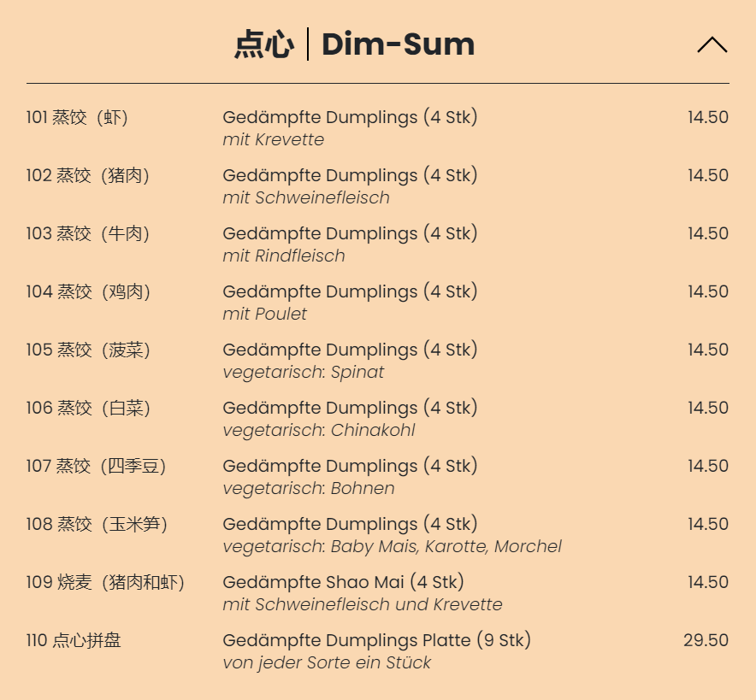Click "vegetarisch: Baby Mais, Karotte, Morchel" text
The image size is (756, 700).
click(x=392, y=547)
